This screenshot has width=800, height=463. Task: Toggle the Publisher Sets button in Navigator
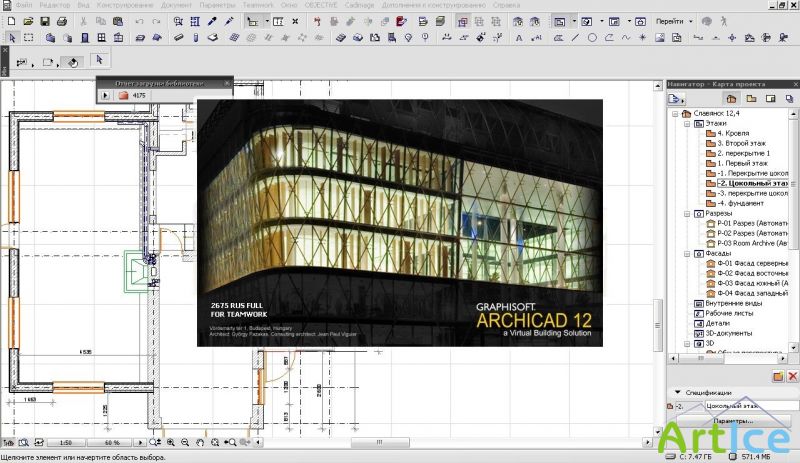789,99
